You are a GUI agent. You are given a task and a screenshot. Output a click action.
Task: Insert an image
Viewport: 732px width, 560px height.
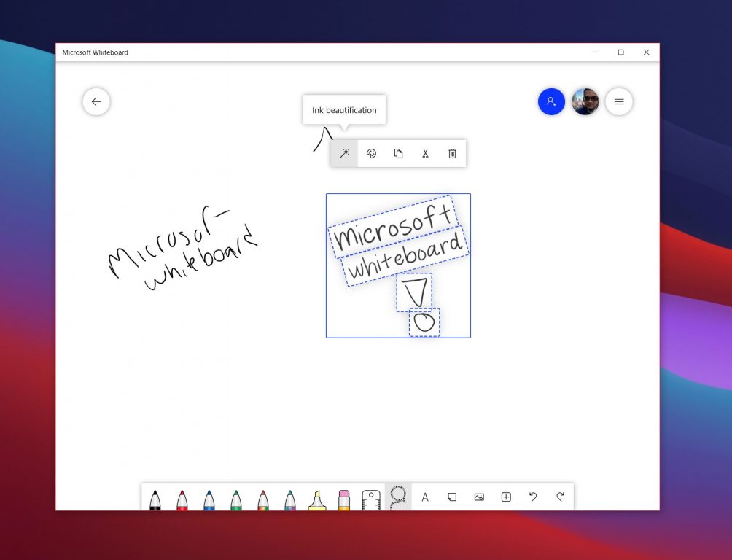coord(479,497)
